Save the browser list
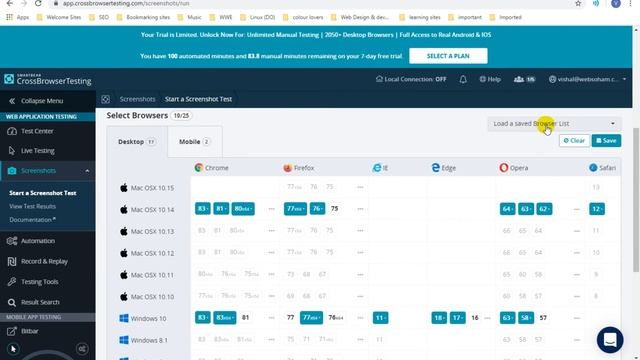640x360 pixels. point(606,140)
